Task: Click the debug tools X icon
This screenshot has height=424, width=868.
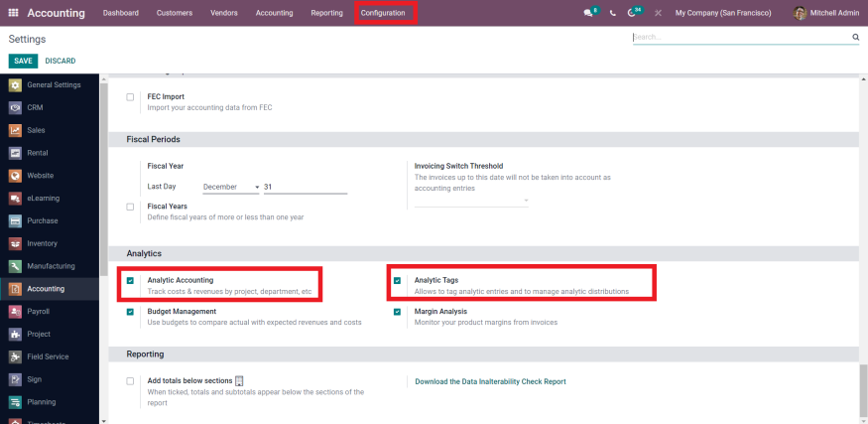Action: point(658,13)
